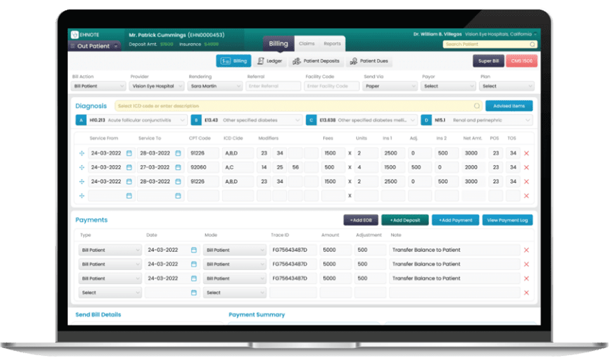Open Patient Deposits section
The width and height of the screenshot is (609, 364).
[x=316, y=61]
